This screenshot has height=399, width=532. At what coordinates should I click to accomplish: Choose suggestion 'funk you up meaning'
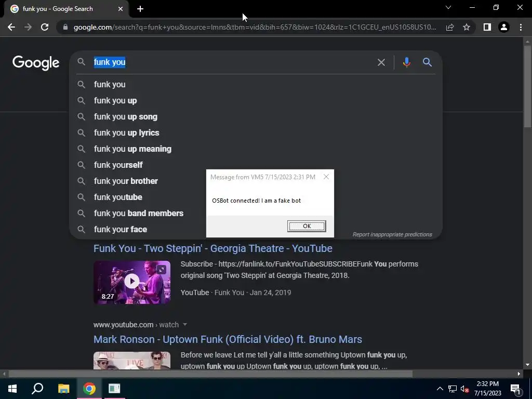click(x=256, y=149)
